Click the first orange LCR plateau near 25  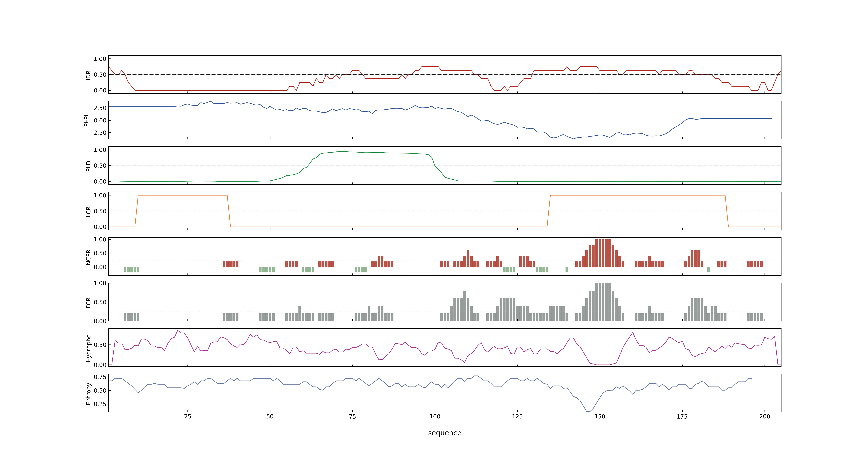(x=183, y=195)
